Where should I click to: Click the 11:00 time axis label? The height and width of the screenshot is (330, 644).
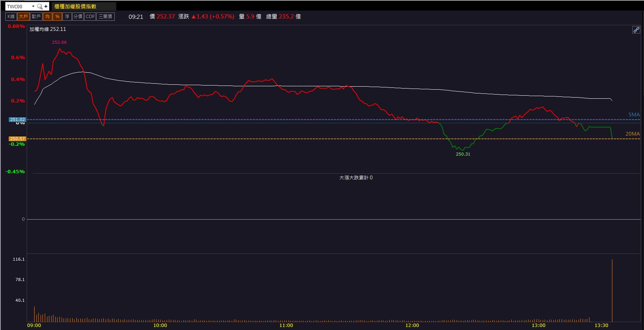click(286, 325)
